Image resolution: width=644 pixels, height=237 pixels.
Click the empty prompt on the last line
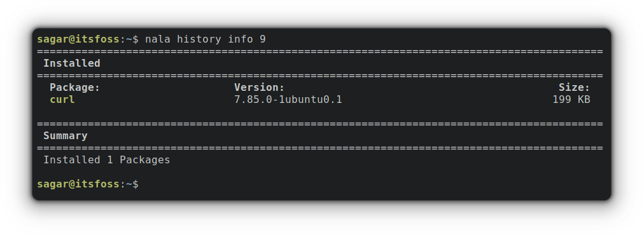tap(87, 184)
